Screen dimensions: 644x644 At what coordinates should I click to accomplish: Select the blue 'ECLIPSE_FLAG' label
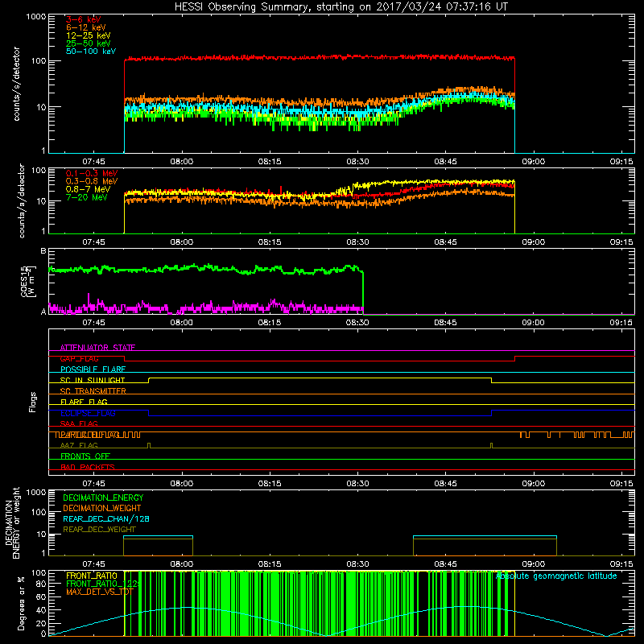(x=88, y=413)
